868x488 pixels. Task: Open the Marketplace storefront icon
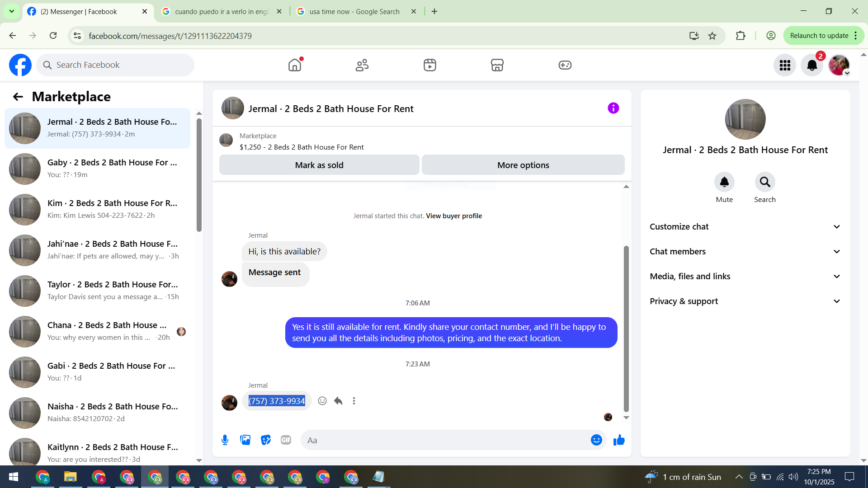click(x=497, y=65)
